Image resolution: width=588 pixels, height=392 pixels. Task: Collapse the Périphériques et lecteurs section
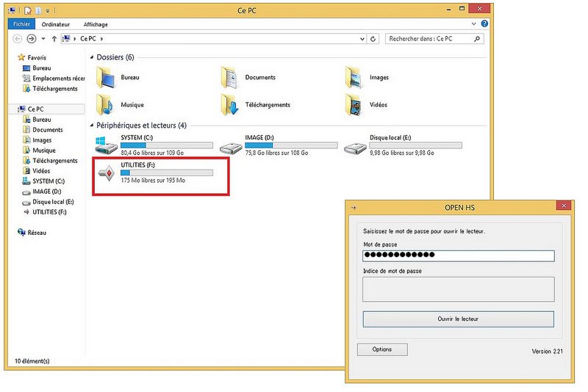tap(92, 126)
